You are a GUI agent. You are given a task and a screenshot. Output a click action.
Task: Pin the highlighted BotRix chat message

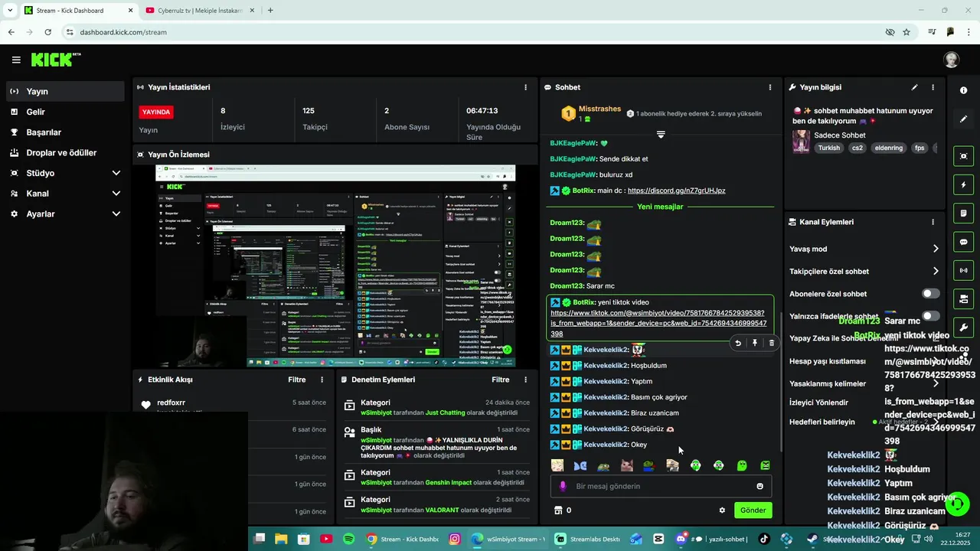755,343
